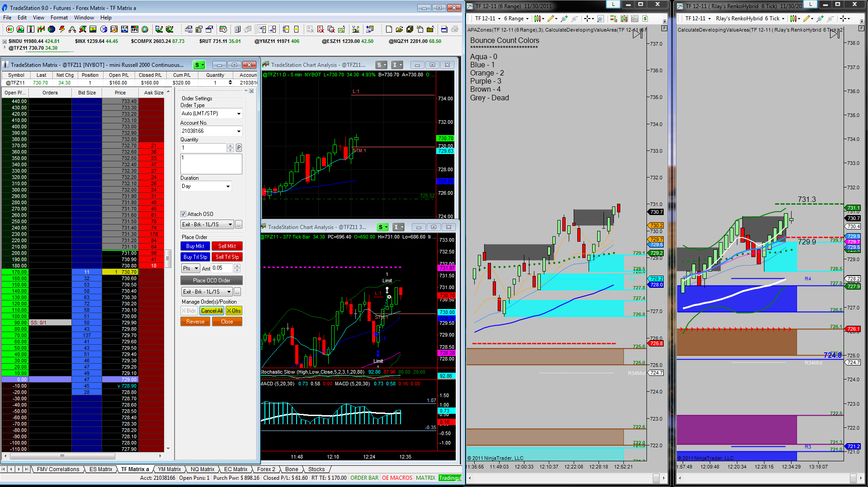The width and height of the screenshot is (868, 487).
Task: Open chart style bars icon in 6 Range chart
Action: coord(537,19)
